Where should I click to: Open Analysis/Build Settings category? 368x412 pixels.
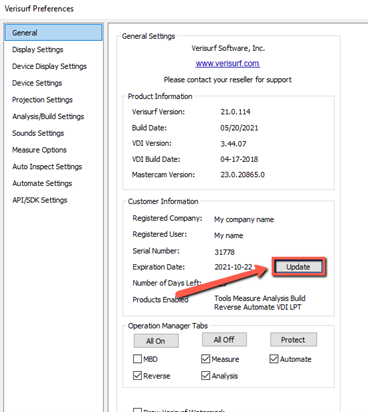click(x=48, y=116)
